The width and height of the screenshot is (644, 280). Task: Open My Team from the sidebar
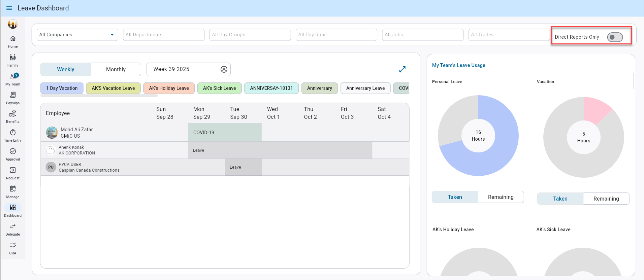[x=13, y=79]
